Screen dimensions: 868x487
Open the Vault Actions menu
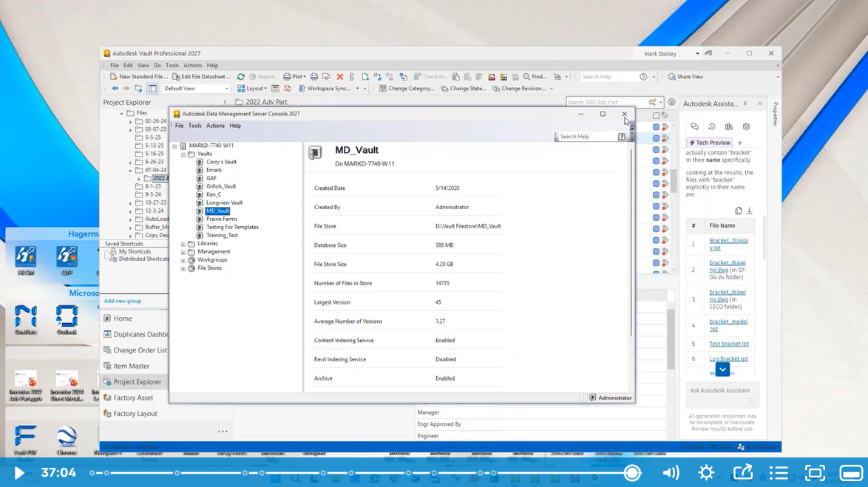(x=193, y=65)
